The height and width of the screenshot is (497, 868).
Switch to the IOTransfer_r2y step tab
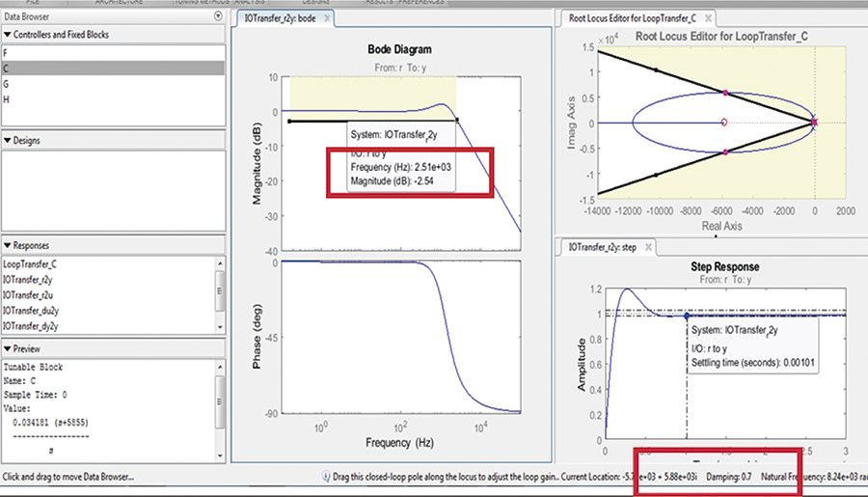[x=602, y=248]
